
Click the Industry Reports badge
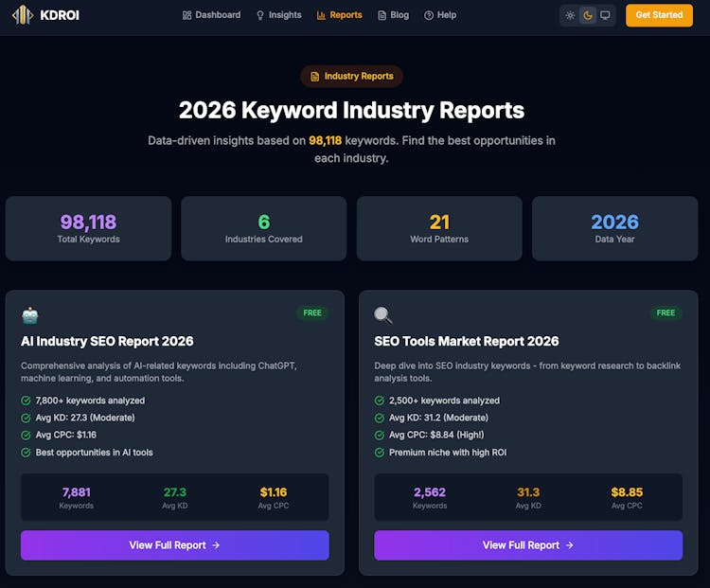[352, 77]
